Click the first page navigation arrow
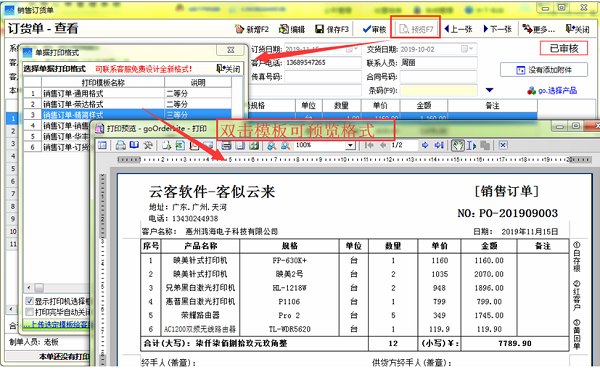The height and width of the screenshot is (370, 600). click(370, 145)
